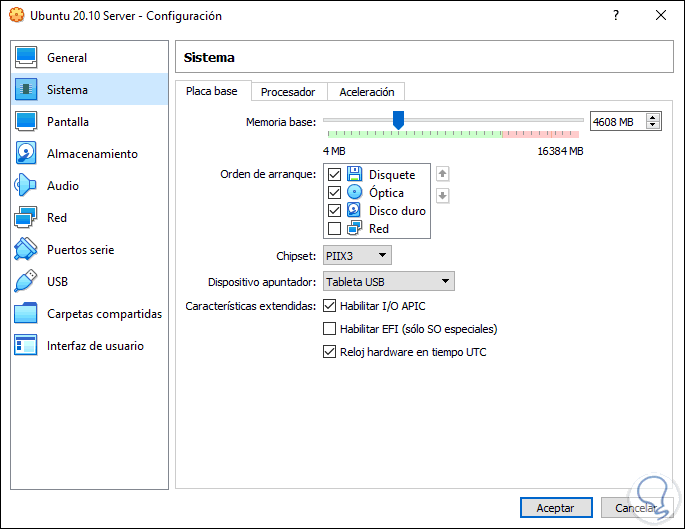Screen dimensions: 685x529
Task: Click the Red network adapter icon
Action: click(x=26, y=218)
